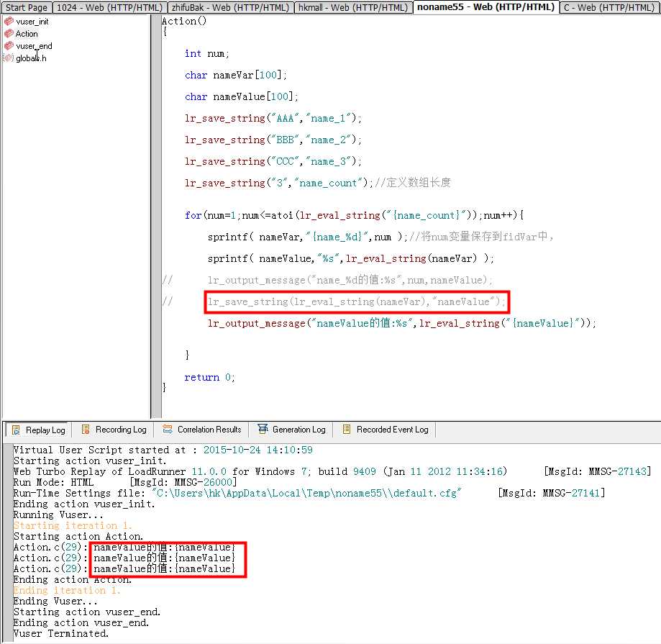Click the 'return 0;' line
The width and height of the screenshot is (661, 644).
(209, 377)
